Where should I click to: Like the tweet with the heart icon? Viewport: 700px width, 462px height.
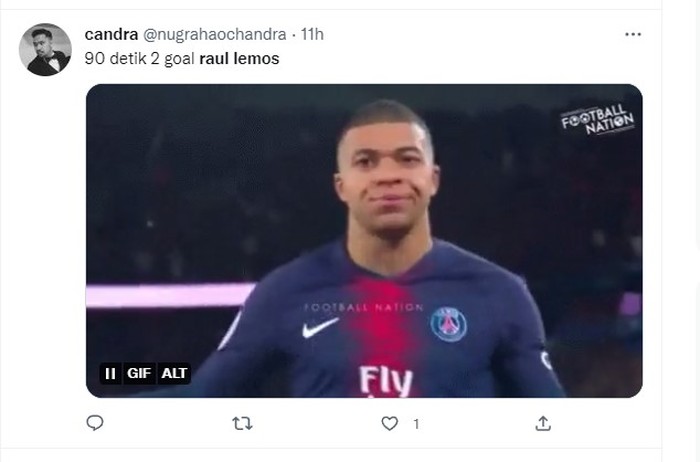(390, 424)
